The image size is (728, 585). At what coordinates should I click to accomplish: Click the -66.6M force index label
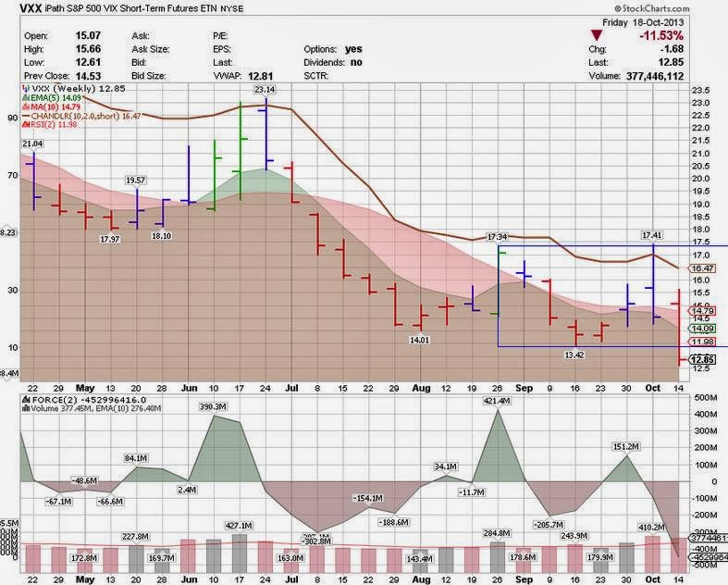tap(110, 502)
